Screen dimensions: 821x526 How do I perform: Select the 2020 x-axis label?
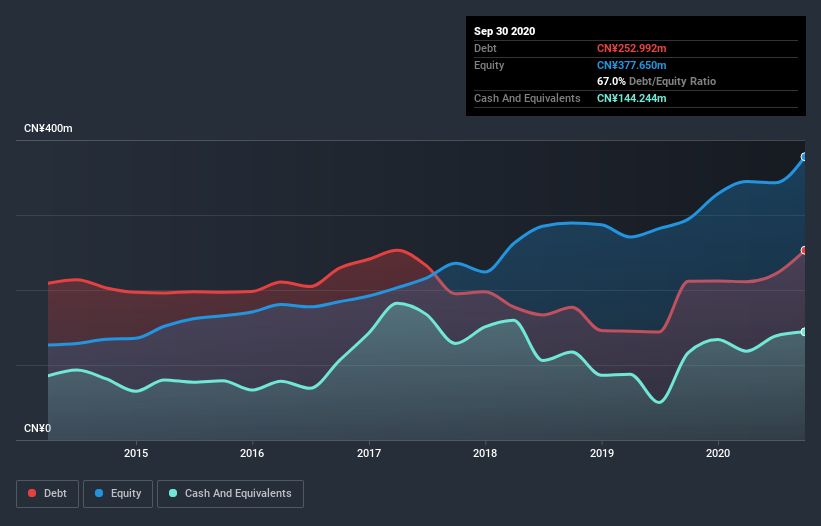point(718,453)
